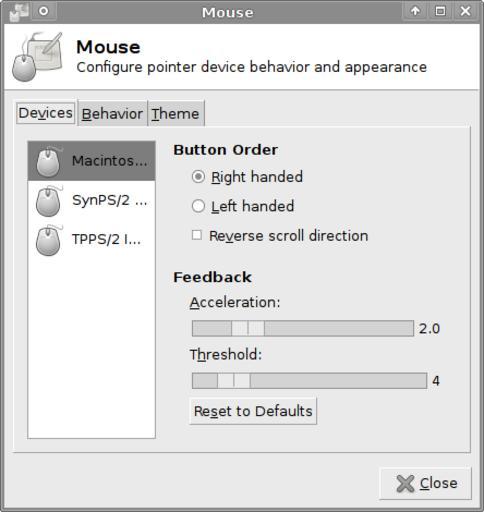Select the Right handed radio button
Image resolution: width=484 pixels, height=512 pixels.
[x=198, y=177]
